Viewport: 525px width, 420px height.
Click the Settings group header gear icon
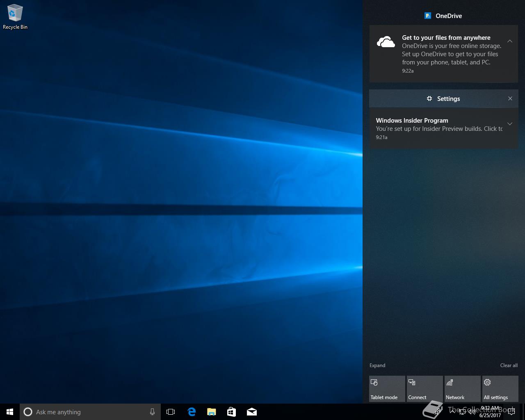click(429, 98)
